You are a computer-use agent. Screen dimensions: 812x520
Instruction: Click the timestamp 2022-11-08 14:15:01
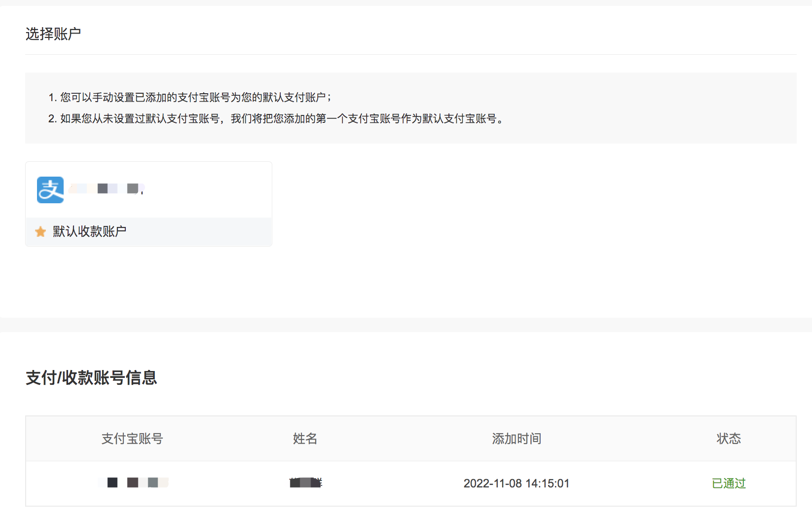coord(517,483)
